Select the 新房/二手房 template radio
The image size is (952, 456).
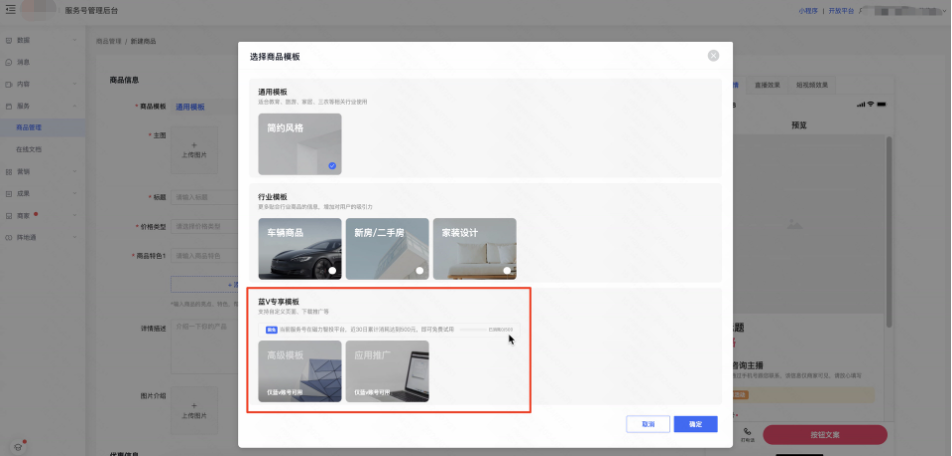tap(420, 271)
